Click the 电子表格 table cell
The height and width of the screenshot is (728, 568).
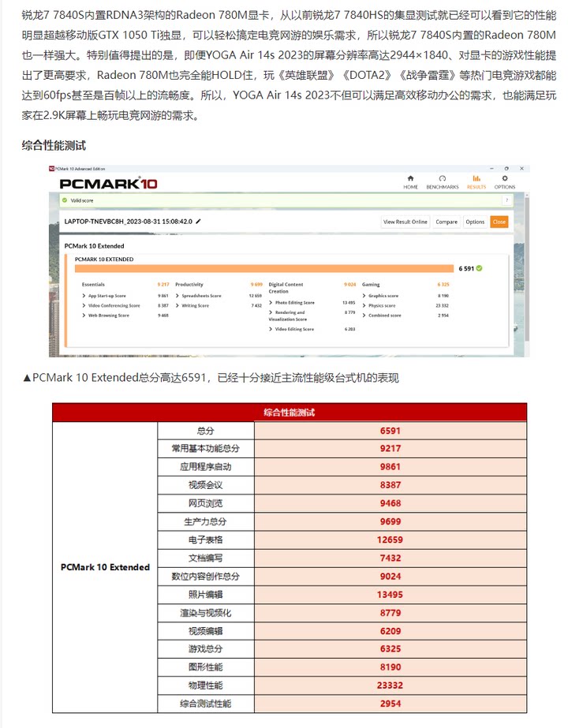pos(206,540)
